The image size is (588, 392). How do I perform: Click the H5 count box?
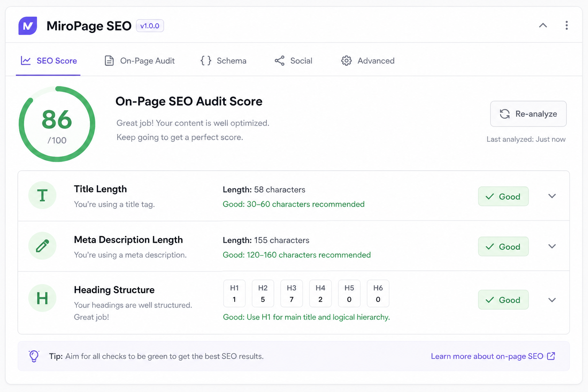(x=349, y=294)
